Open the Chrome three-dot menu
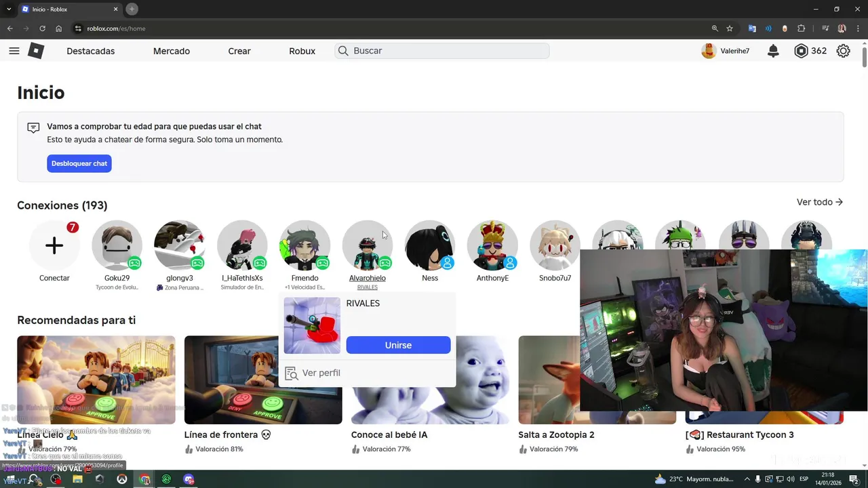This screenshot has width=868, height=488. (856, 28)
